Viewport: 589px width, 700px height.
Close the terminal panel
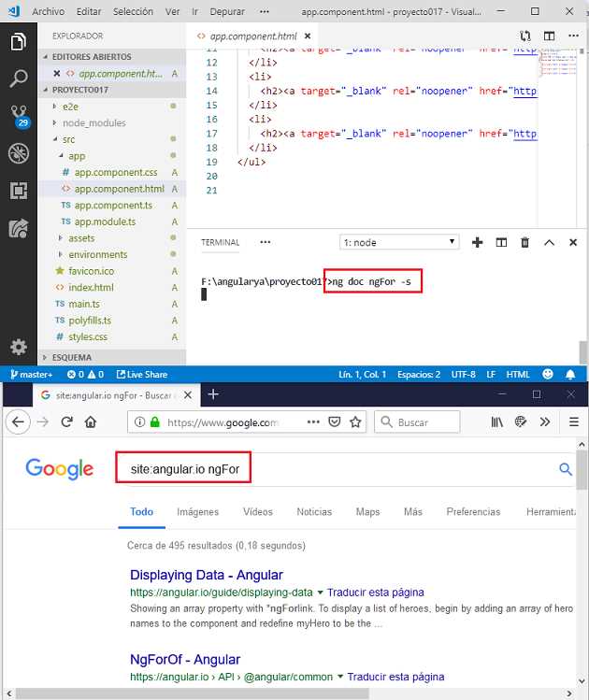click(573, 242)
